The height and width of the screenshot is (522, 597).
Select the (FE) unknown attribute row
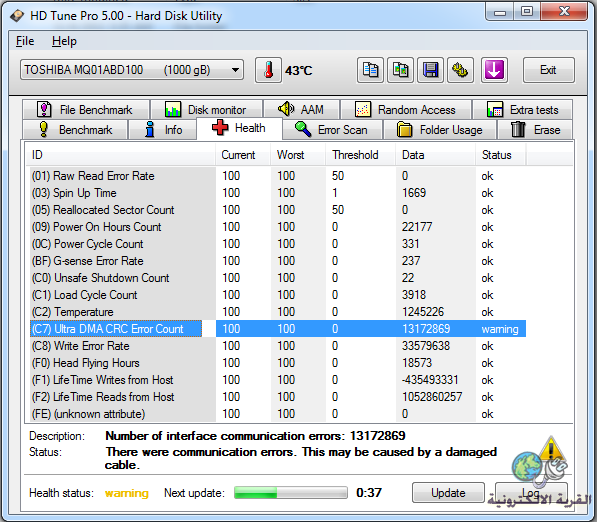(x=278, y=414)
